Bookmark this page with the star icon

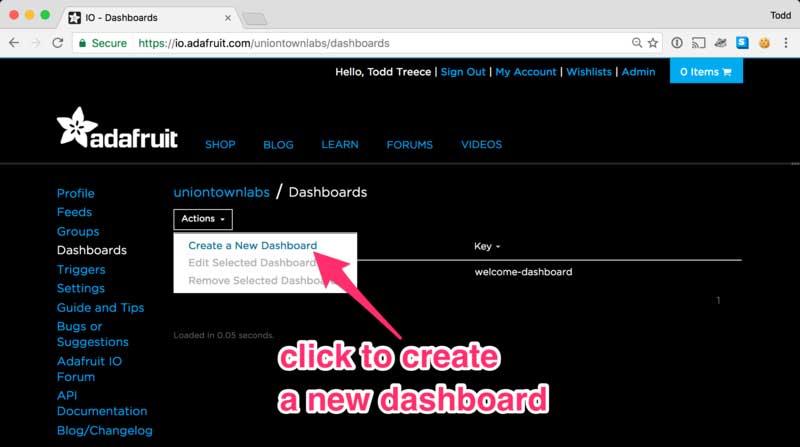pos(653,43)
